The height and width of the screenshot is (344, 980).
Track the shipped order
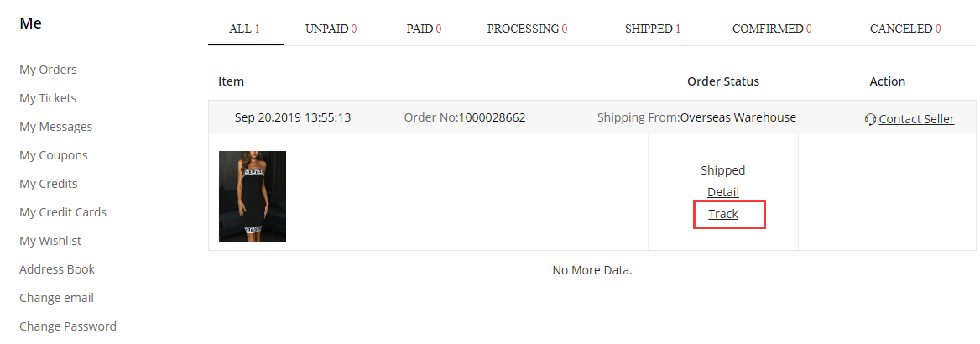coord(723,214)
